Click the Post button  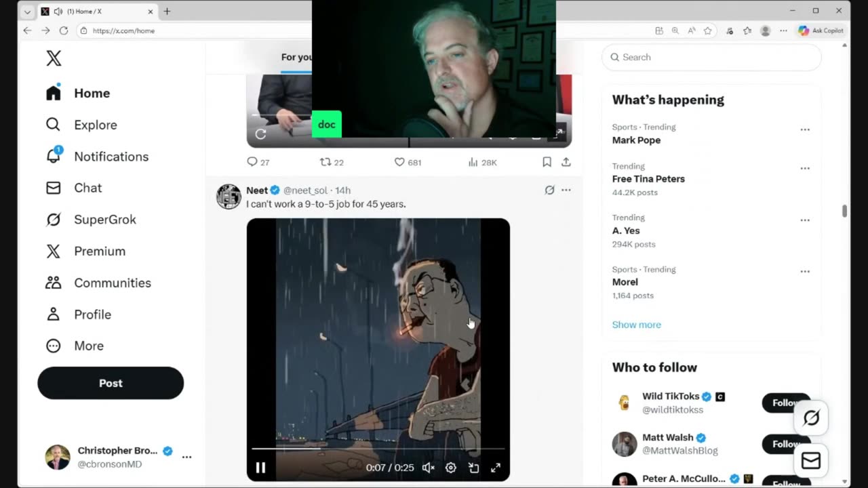[x=111, y=383]
